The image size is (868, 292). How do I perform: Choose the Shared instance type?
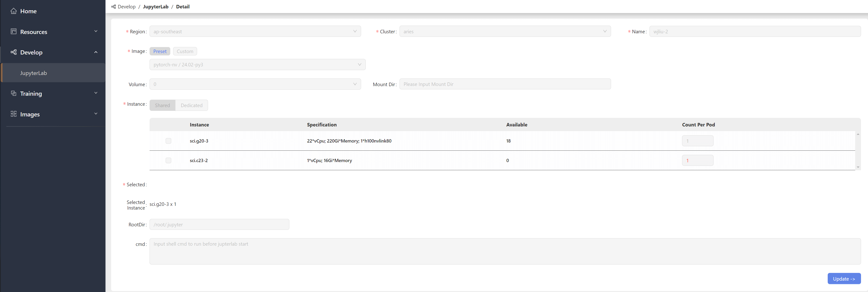162,105
